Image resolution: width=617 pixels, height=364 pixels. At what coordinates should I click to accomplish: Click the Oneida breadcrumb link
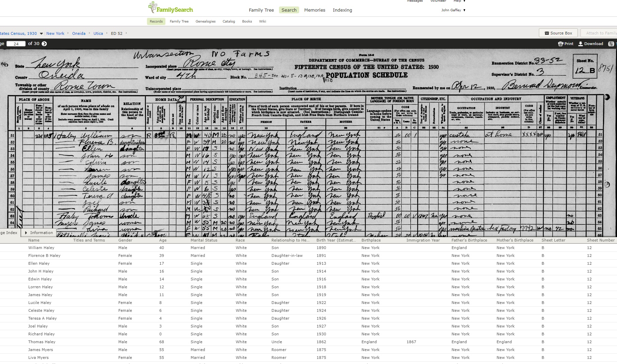click(79, 33)
